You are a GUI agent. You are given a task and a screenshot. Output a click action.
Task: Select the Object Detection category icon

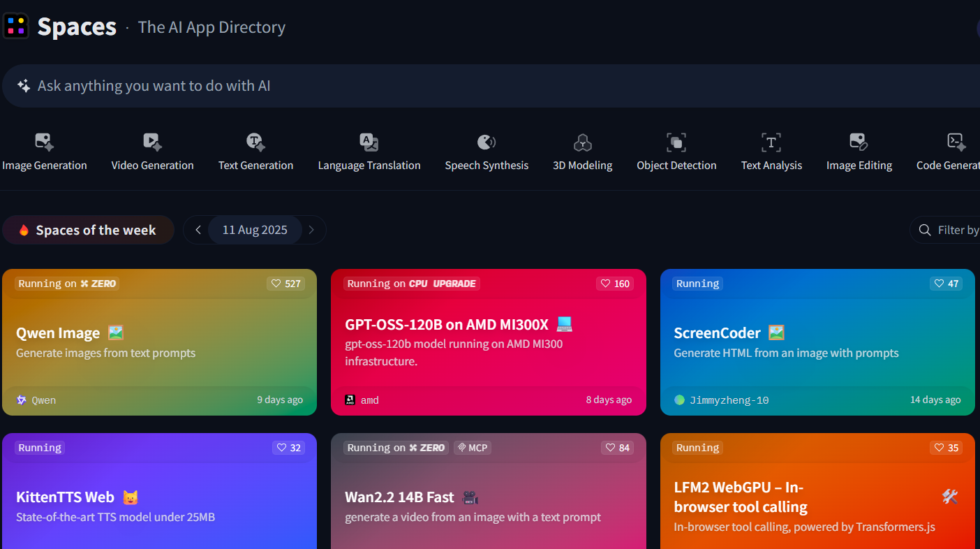pos(676,142)
